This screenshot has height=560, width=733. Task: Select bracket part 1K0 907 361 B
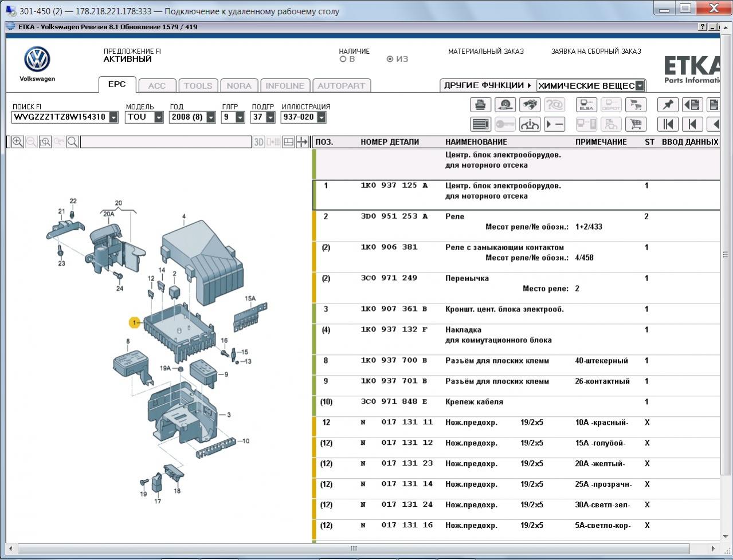(x=516, y=314)
